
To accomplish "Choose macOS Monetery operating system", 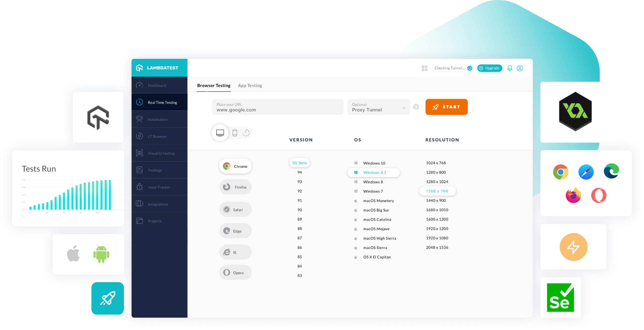I will [374, 201].
